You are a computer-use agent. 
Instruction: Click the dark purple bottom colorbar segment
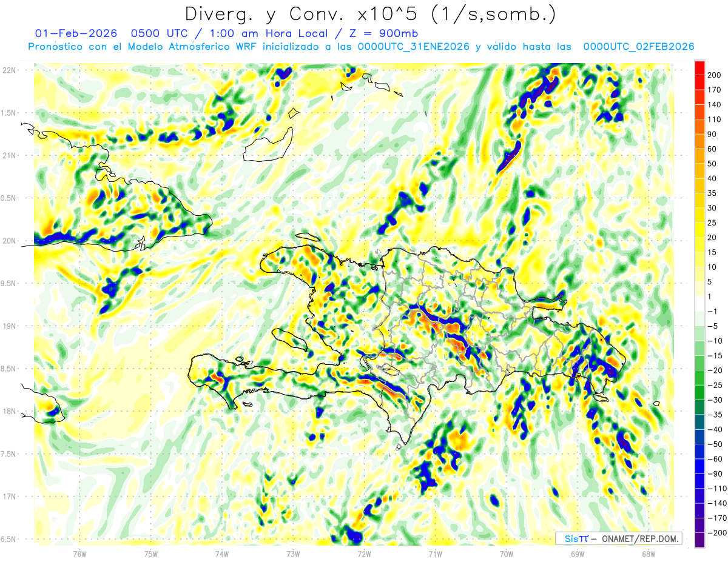[699, 540]
